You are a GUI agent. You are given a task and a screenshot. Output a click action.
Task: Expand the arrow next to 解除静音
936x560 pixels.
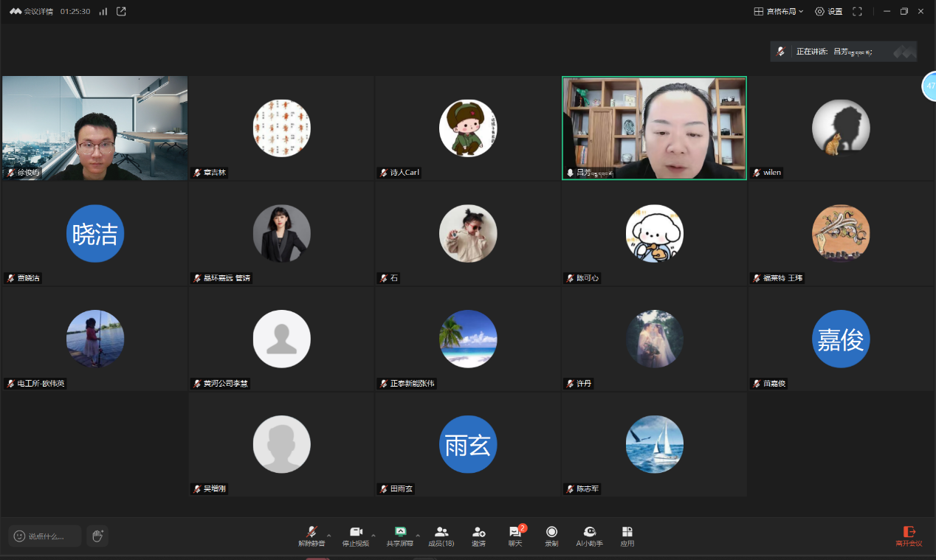tap(329, 535)
